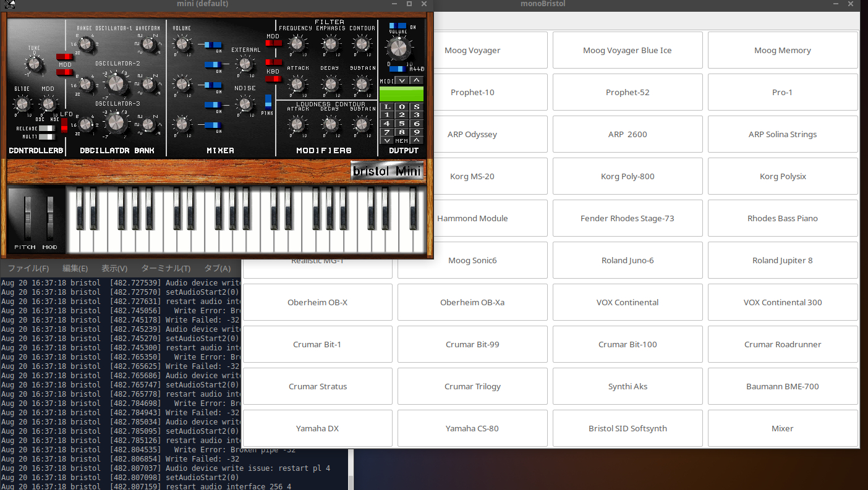
Task: Click the Loudness Contour Attack knob
Action: (297, 125)
